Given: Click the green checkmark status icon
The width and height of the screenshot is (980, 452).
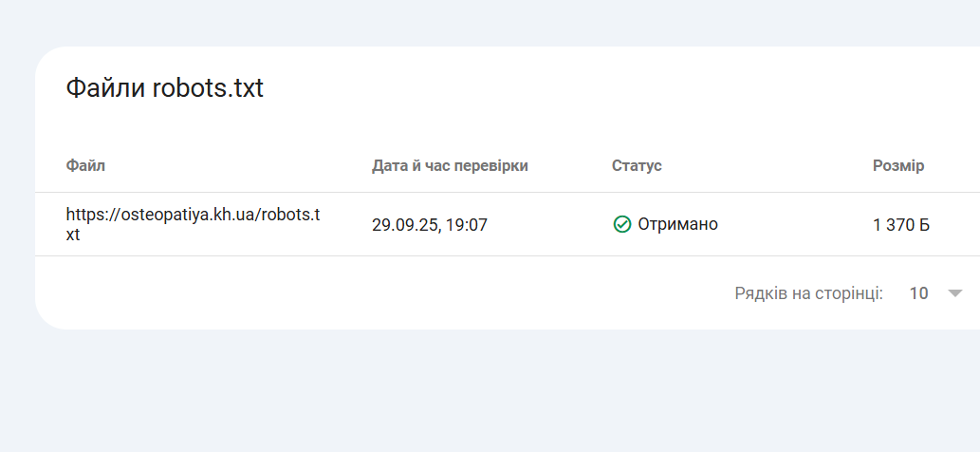Looking at the screenshot, I should (x=622, y=224).
